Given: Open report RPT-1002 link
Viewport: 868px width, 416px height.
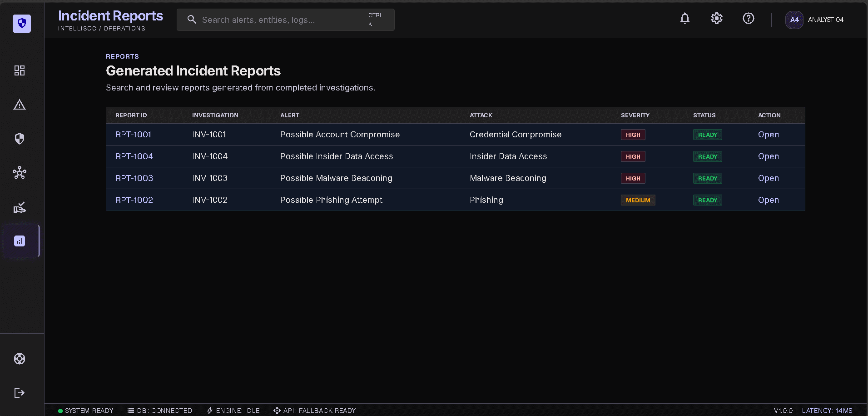Looking at the screenshot, I should click(134, 200).
